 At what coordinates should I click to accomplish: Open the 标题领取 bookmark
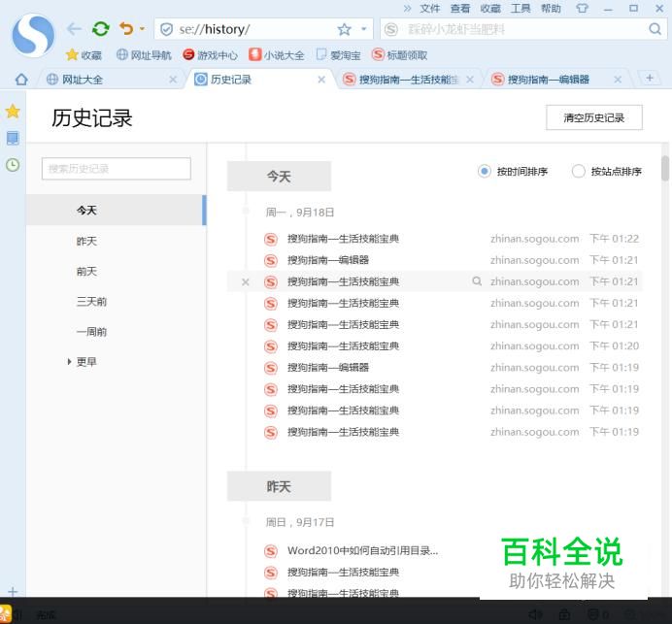click(x=400, y=54)
